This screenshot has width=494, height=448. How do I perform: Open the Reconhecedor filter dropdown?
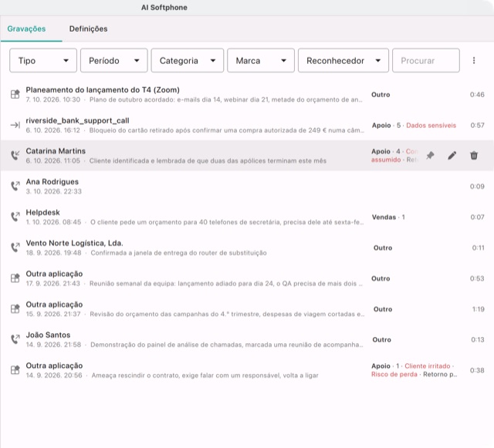343,60
